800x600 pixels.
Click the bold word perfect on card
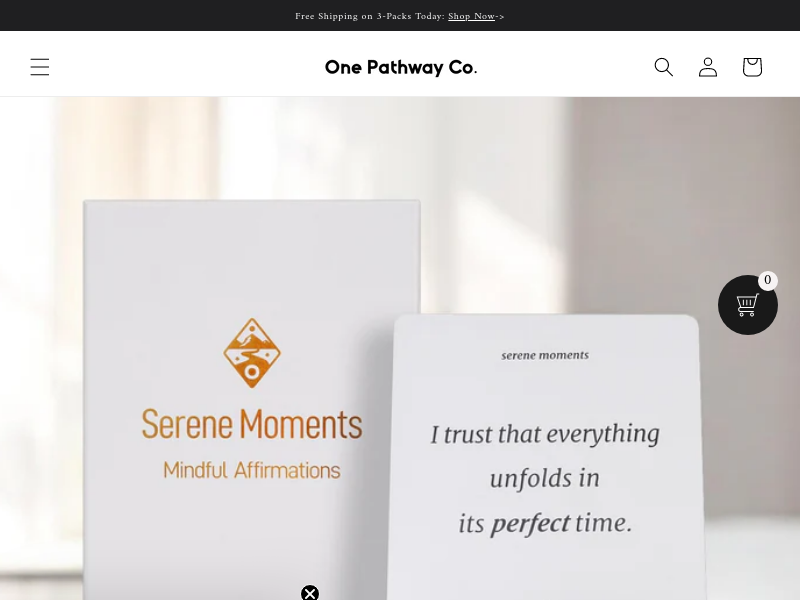[530, 524]
